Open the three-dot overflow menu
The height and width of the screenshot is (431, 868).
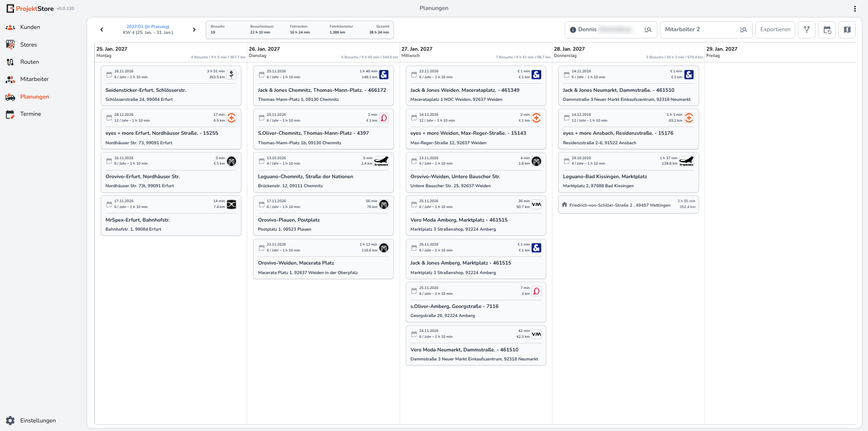point(854,9)
